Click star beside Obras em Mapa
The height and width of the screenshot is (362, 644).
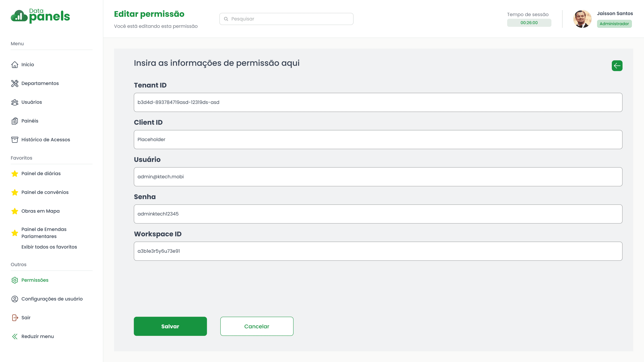pyautogui.click(x=15, y=211)
